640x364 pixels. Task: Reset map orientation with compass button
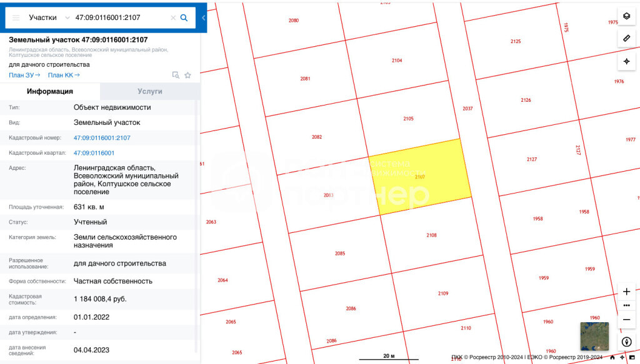(x=626, y=342)
